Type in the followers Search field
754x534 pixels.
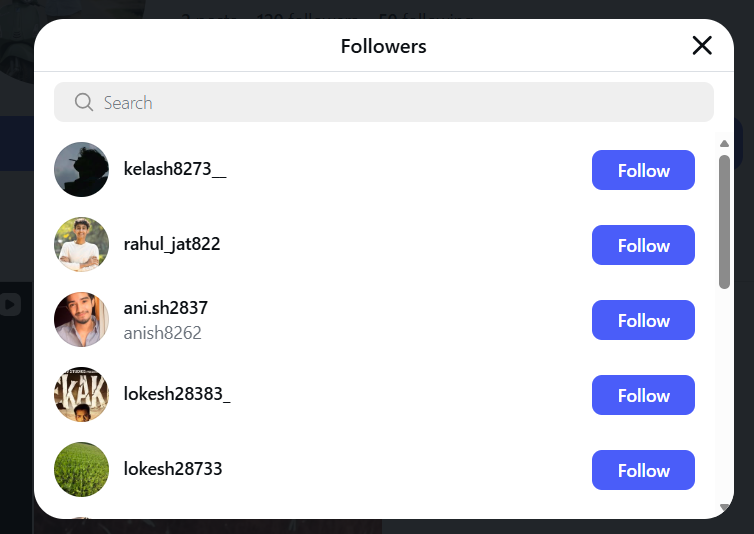400,102
